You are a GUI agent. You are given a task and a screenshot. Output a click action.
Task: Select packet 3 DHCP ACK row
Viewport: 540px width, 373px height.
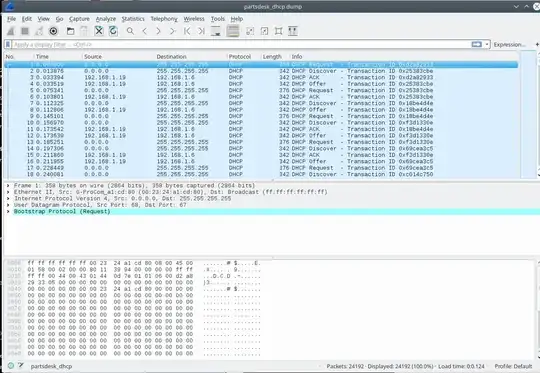(261, 77)
